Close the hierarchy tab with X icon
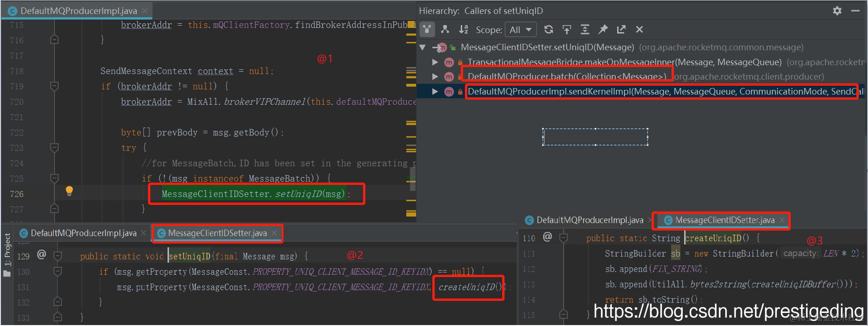The width and height of the screenshot is (868, 326). tap(639, 29)
